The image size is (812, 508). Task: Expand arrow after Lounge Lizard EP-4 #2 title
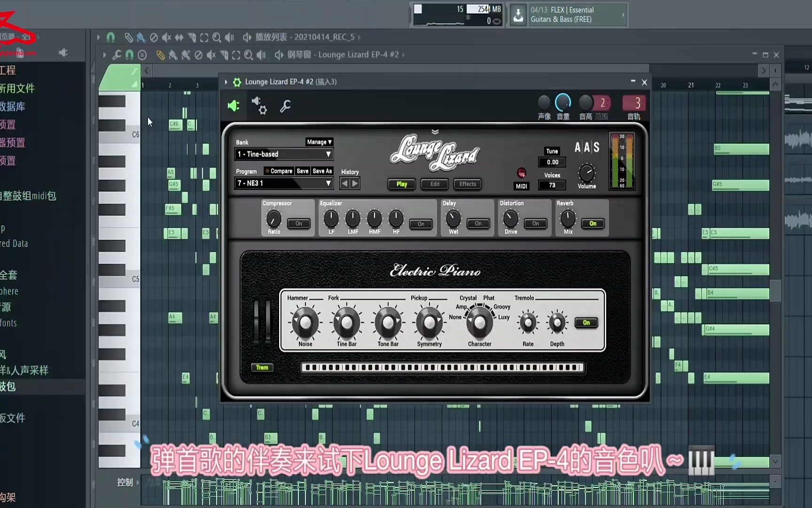click(404, 55)
